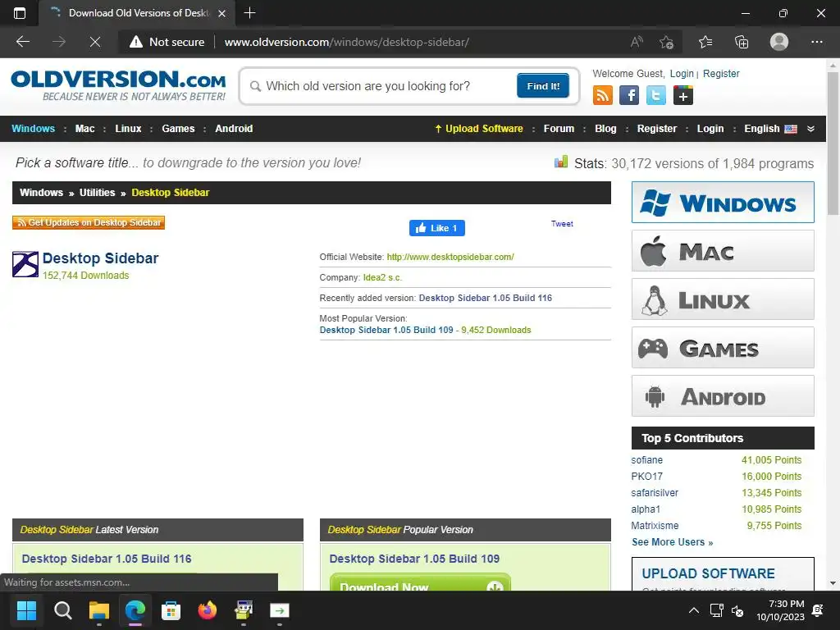Click the browser profile avatar icon

(x=779, y=42)
